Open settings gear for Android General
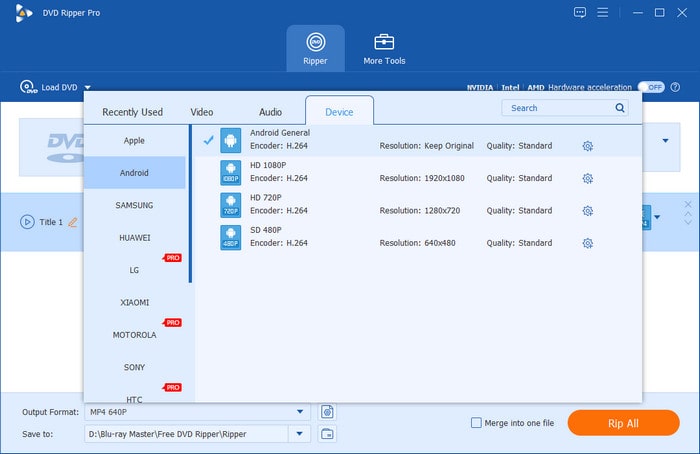 click(587, 146)
